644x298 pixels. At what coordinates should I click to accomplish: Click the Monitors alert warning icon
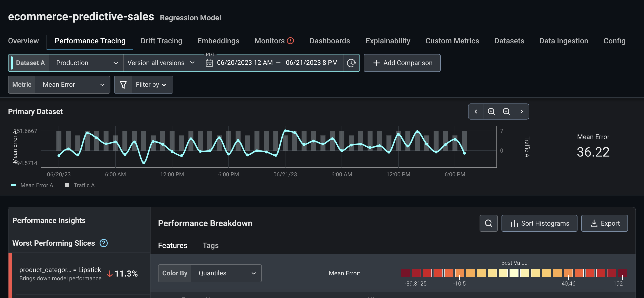(290, 41)
